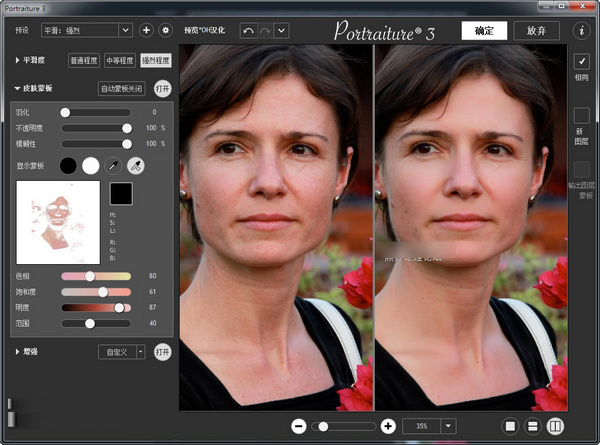Enable the 新图层 checkbox
The width and height of the screenshot is (600, 445).
click(581, 116)
